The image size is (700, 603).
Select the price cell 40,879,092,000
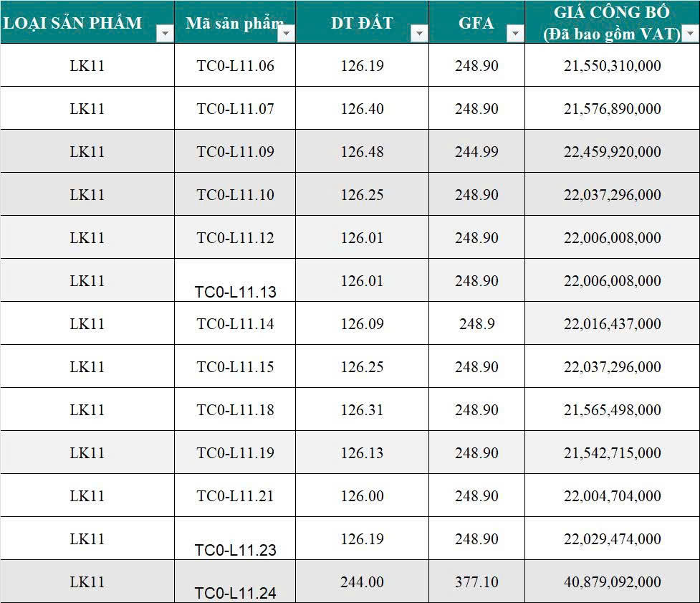click(x=612, y=582)
